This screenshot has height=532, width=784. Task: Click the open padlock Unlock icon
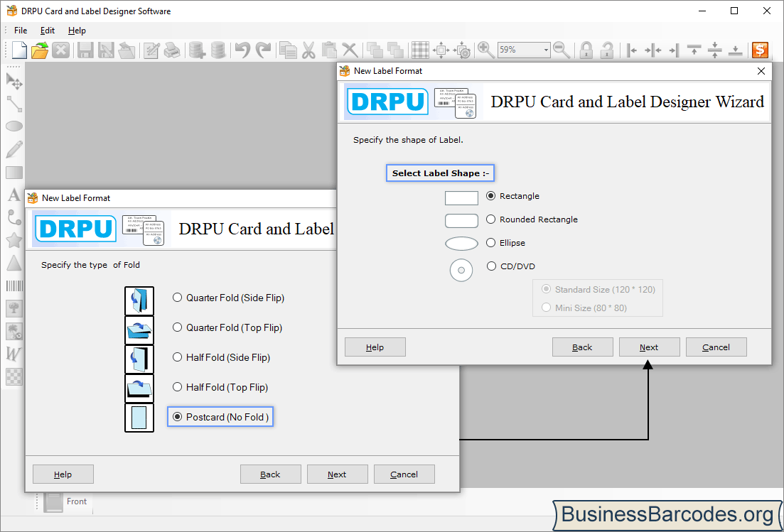pos(606,50)
